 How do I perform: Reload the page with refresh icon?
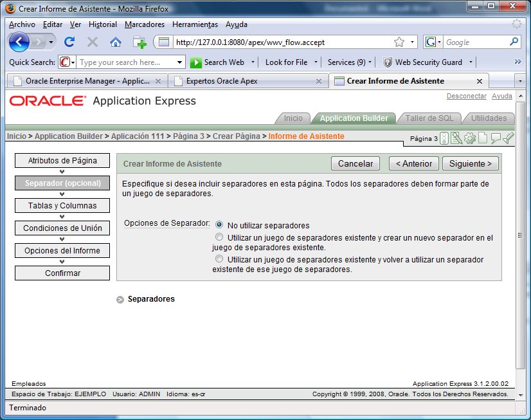pos(69,42)
